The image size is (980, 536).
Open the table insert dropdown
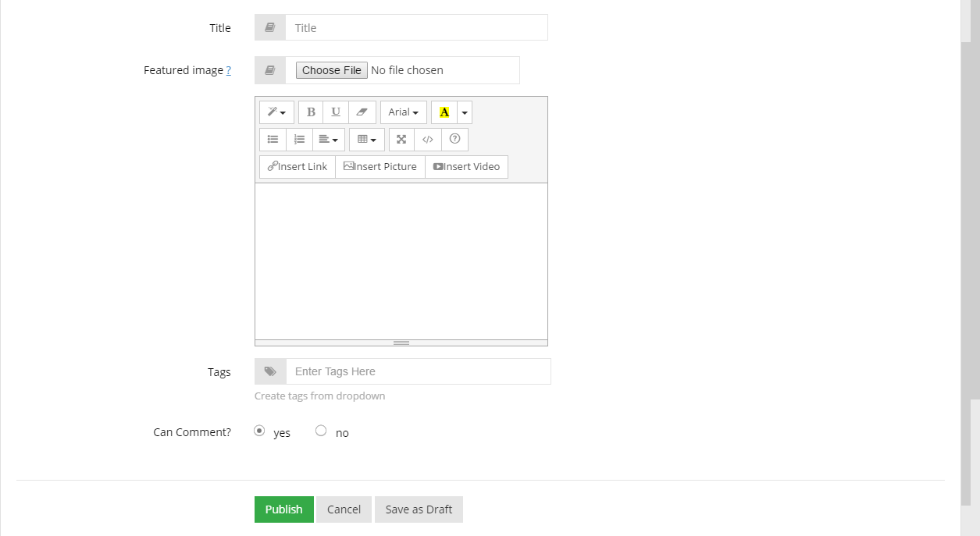coord(366,140)
